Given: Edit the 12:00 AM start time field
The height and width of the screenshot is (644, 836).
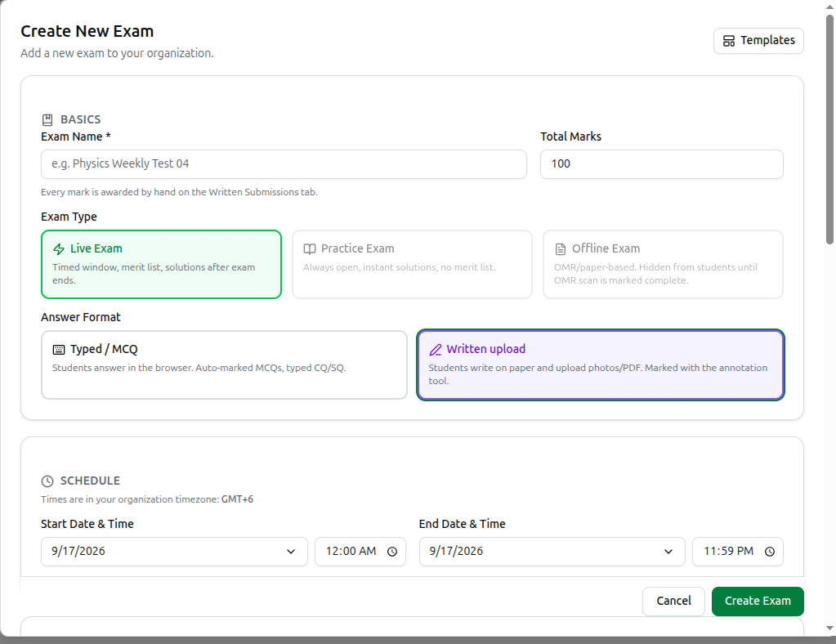Looking at the screenshot, I should (360, 552).
